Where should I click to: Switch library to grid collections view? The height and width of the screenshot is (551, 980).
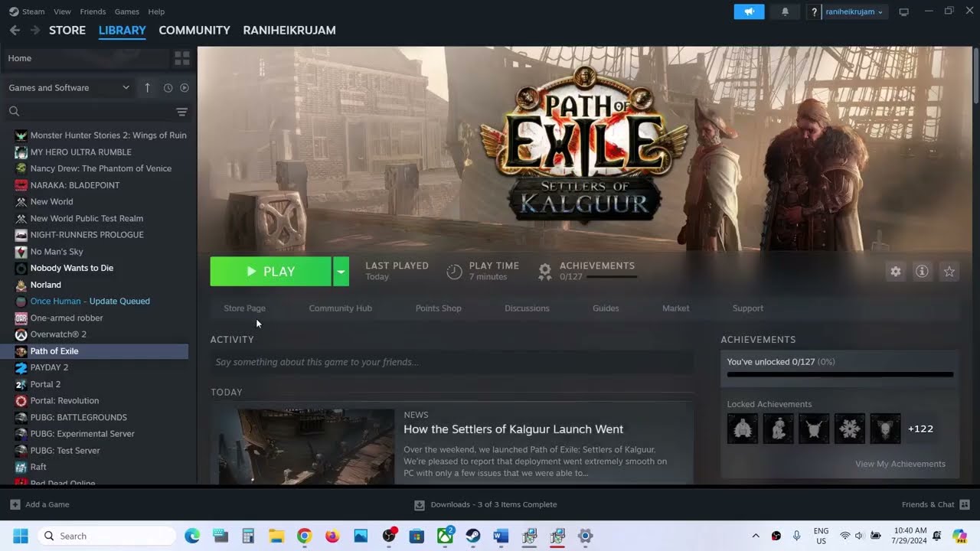[x=181, y=58]
